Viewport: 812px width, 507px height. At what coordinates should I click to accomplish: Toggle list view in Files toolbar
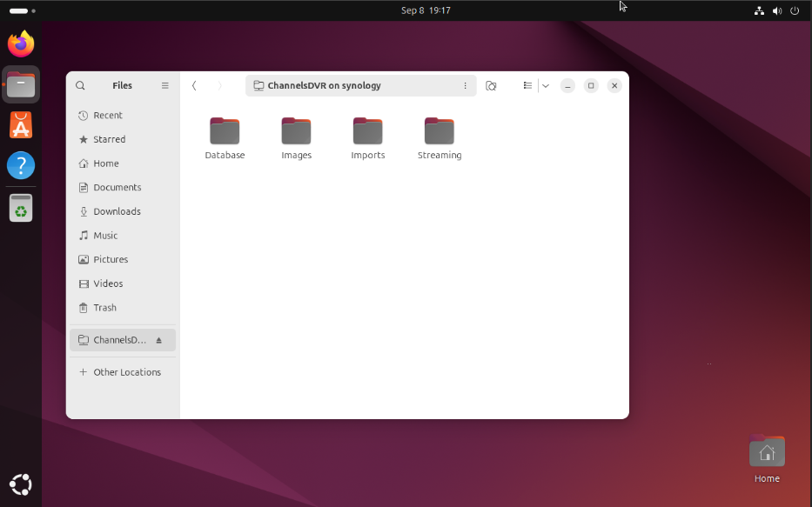coord(527,86)
